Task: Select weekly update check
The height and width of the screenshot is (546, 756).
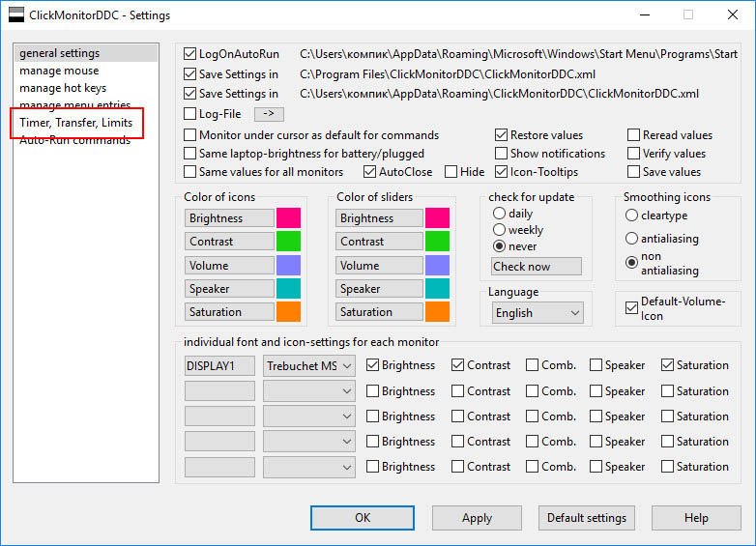Action: click(499, 230)
